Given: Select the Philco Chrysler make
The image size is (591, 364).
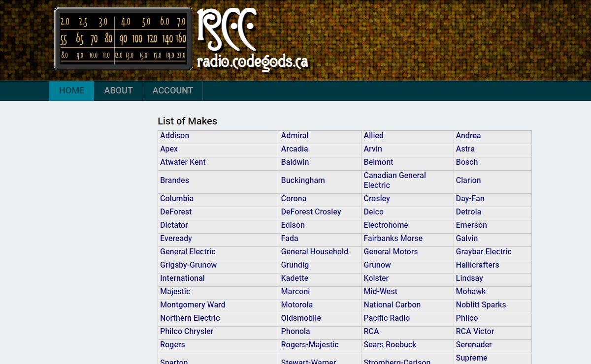Looking at the screenshot, I should 187,332.
